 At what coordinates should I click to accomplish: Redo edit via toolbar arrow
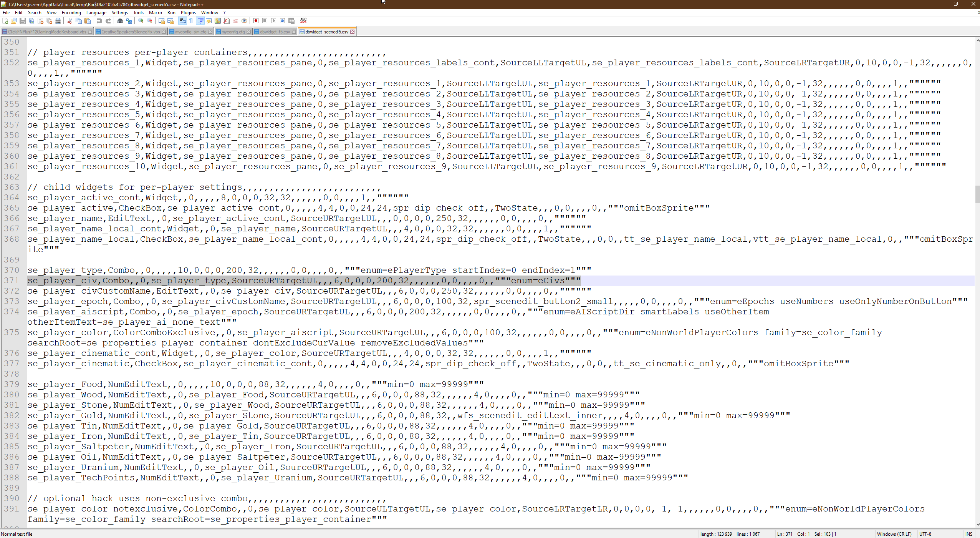point(108,21)
